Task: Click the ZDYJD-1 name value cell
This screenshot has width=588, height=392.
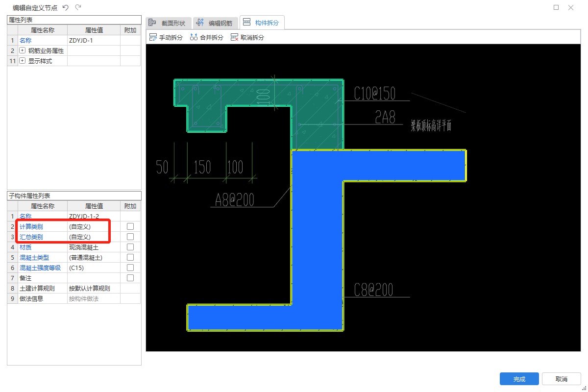Action: [x=94, y=40]
